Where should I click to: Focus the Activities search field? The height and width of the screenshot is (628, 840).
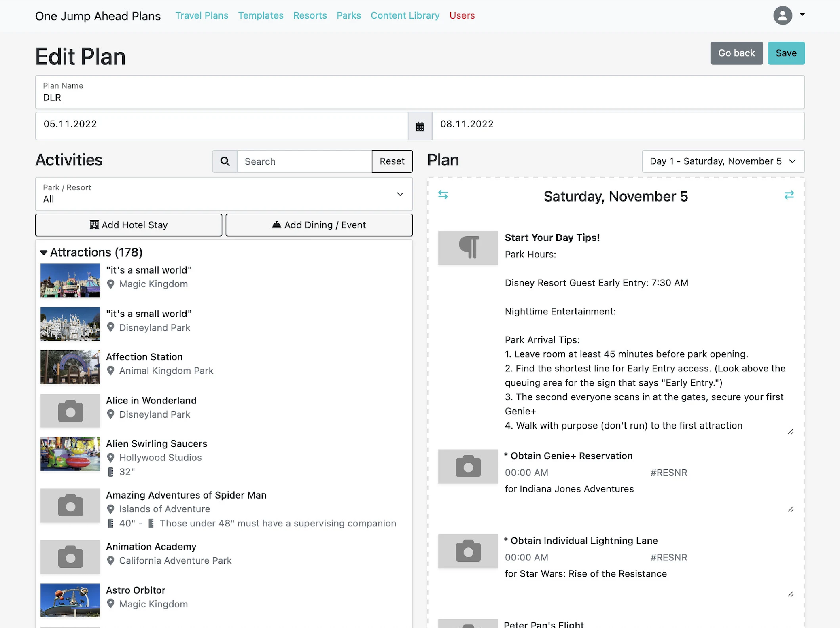(x=304, y=161)
